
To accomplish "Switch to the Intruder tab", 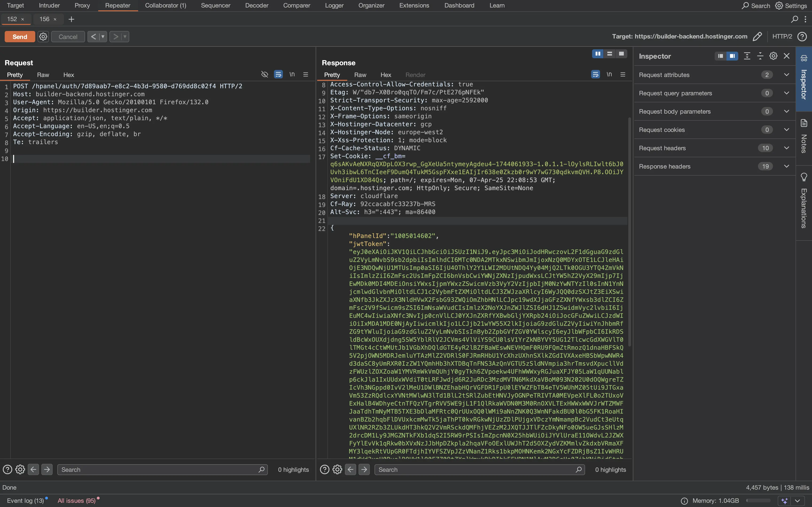I will 49,5.
